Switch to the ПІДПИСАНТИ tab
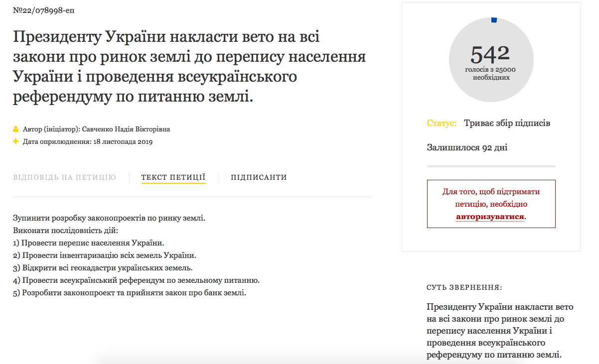599x364 pixels. point(259,177)
